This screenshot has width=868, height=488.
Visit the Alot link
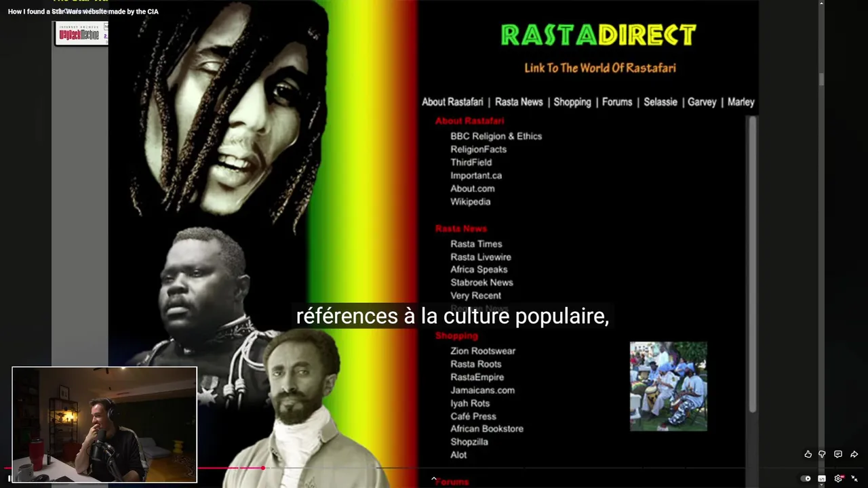[x=458, y=455]
